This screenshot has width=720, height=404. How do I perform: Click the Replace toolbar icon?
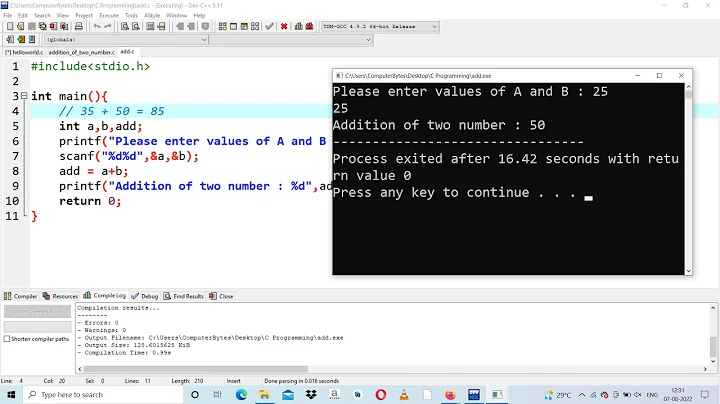point(136,27)
